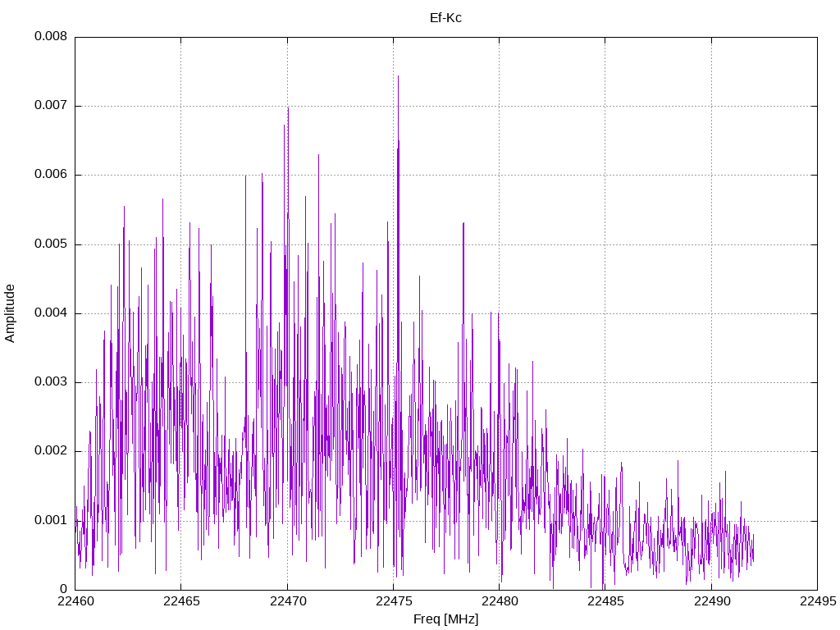Click the y-axis tick label 0.004
The height and width of the screenshot is (630, 840).
click(51, 313)
